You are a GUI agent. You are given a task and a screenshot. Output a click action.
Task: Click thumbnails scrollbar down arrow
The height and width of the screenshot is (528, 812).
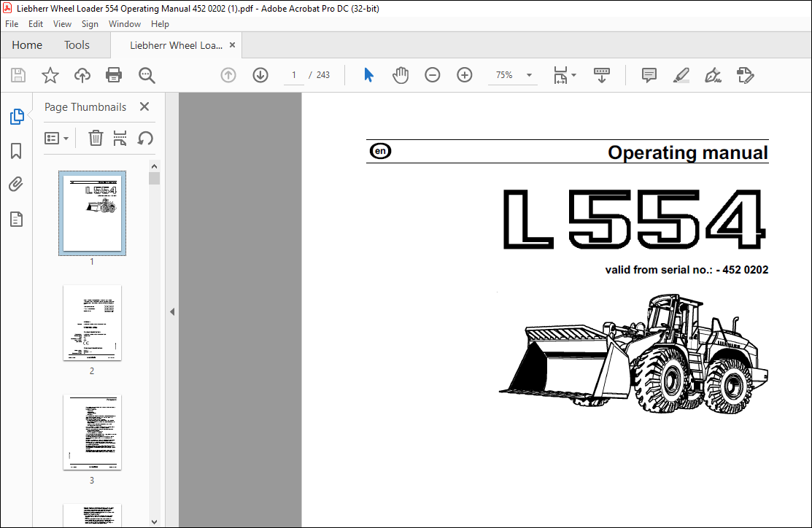(x=155, y=521)
